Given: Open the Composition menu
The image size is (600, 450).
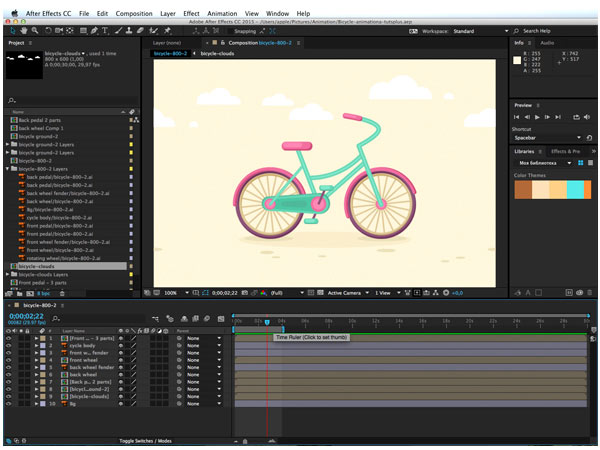Looking at the screenshot, I should tap(134, 13).
